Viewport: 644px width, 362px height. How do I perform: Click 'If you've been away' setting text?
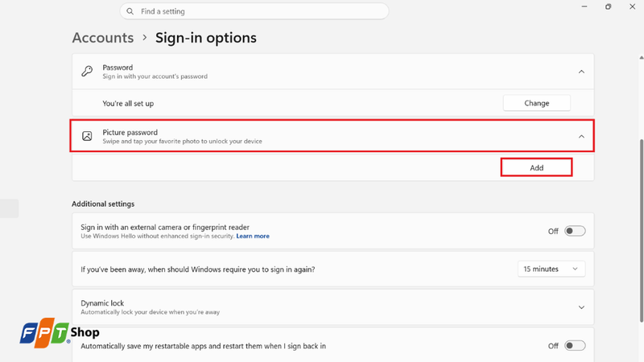click(198, 269)
